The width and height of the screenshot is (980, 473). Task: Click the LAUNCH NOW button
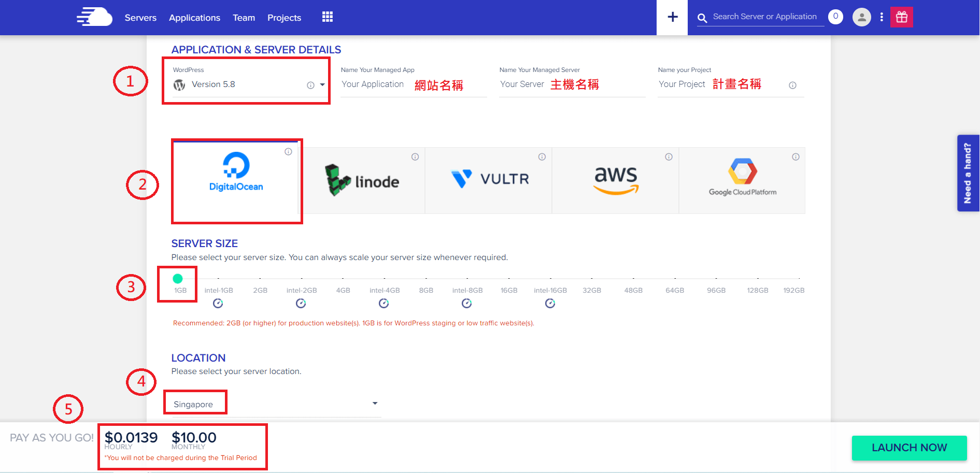coord(909,448)
